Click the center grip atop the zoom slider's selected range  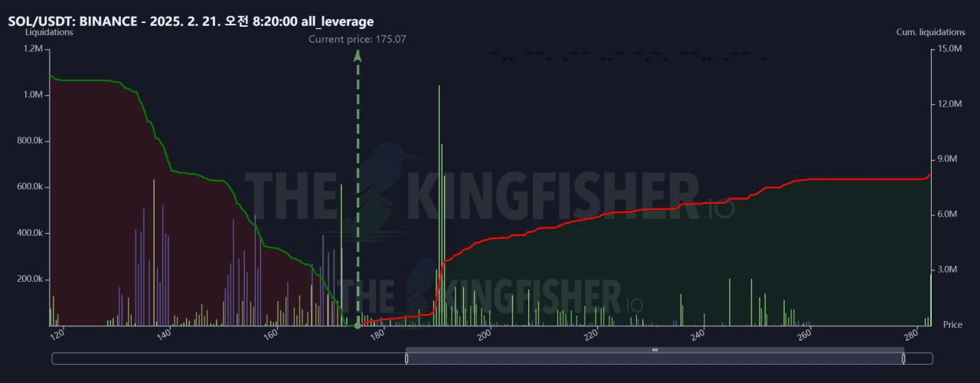[655, 350]
